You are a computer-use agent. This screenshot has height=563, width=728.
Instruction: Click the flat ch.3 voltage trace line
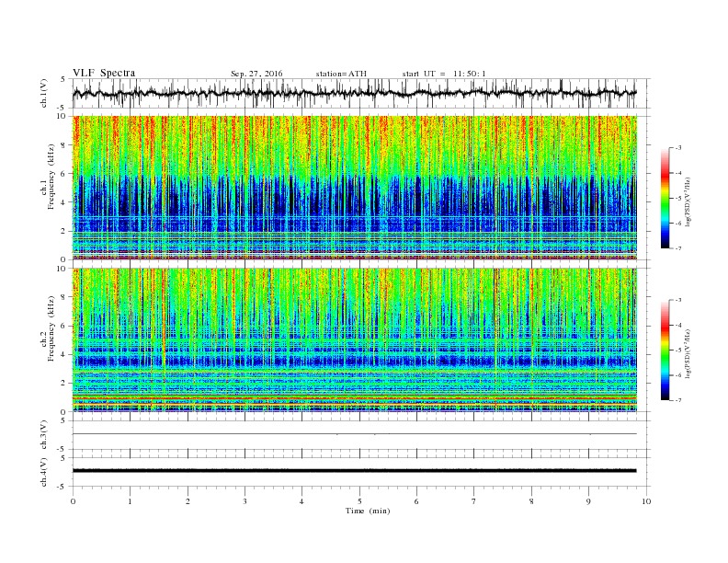pyautogui.click(x=355, y=434)
